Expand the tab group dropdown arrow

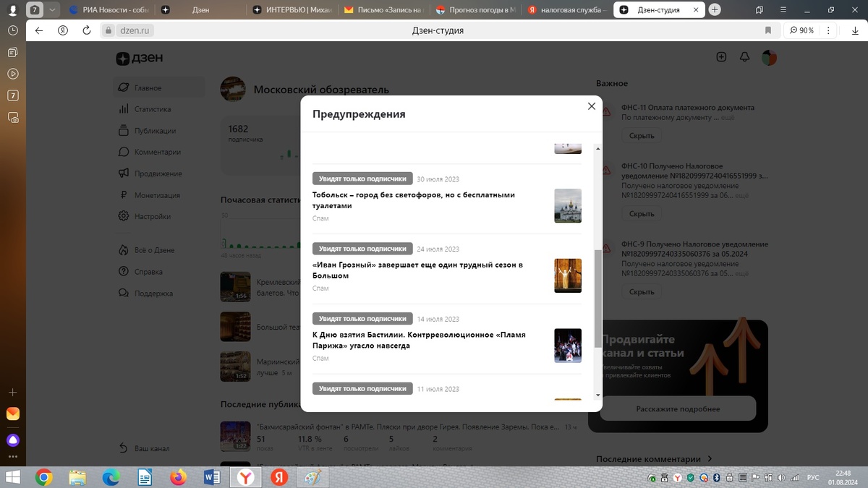point(52,10)
